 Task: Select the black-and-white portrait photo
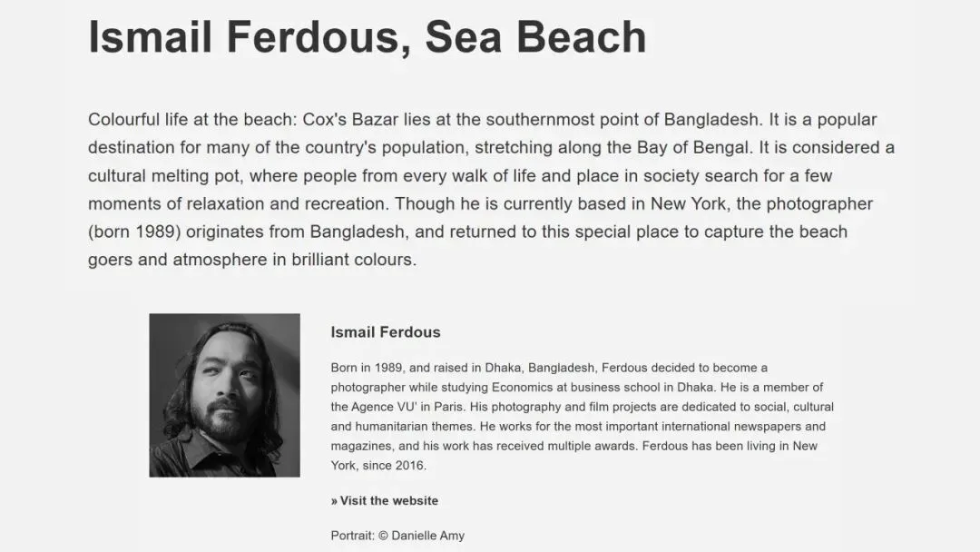click(x=224, y=395)
